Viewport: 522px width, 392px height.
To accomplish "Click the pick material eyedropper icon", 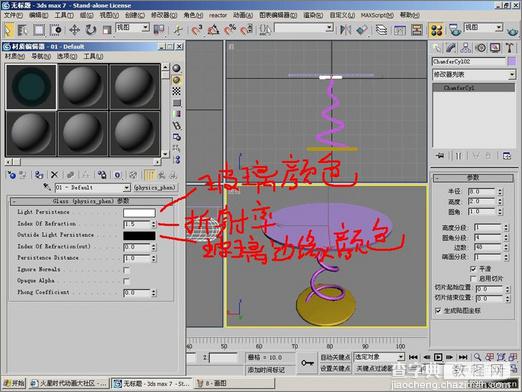I will pos(47,187).
